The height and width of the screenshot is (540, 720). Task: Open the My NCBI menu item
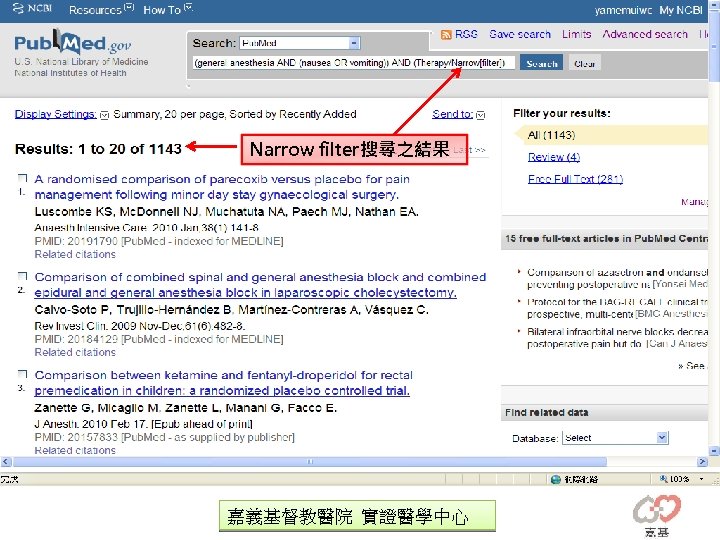coord(681,10)
